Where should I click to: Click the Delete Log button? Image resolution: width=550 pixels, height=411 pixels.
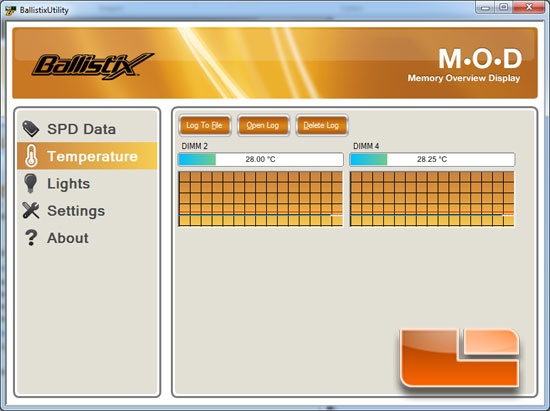click(x=322, y=125)
